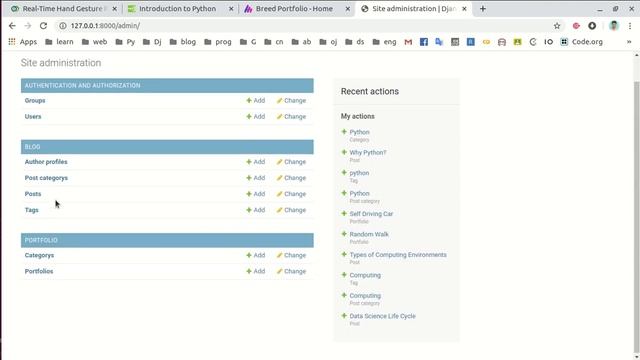Screen dimensions: 640x360
Task: Go back to previous page
Action: click(12, 26)
